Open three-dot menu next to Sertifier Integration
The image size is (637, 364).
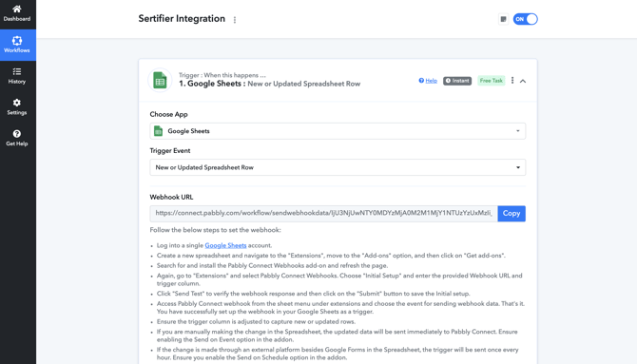235,20
